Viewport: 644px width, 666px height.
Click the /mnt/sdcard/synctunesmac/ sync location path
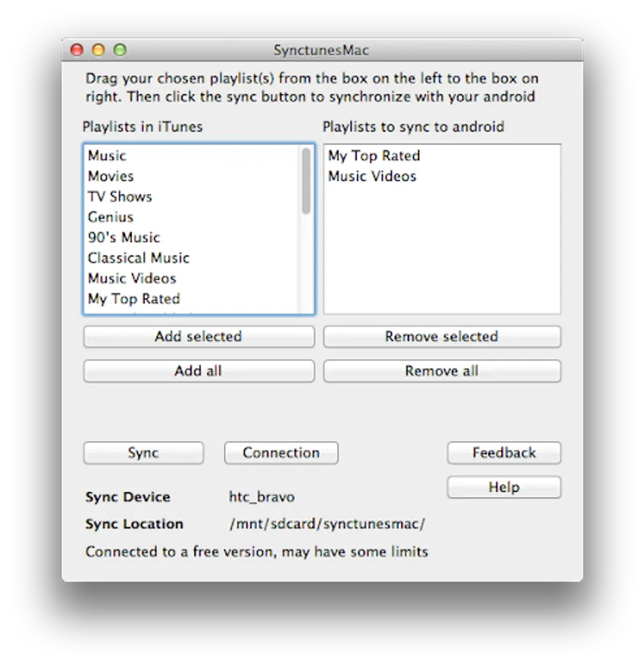[327, 524]
